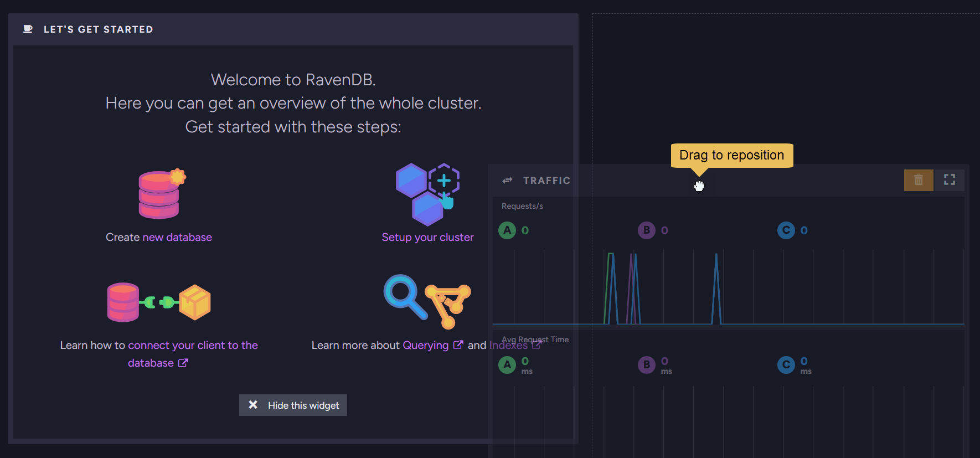The height and width of the screenshot is (458, 980).
Task: Click the coffee cup icon beside Let's Get Started
Action: (x=28, y=29)
